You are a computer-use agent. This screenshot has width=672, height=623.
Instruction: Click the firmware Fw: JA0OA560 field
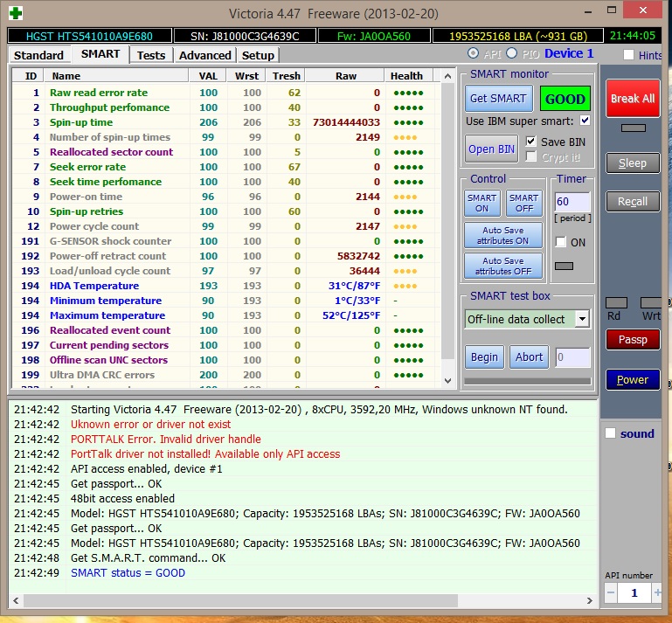[x=374, y=36]
